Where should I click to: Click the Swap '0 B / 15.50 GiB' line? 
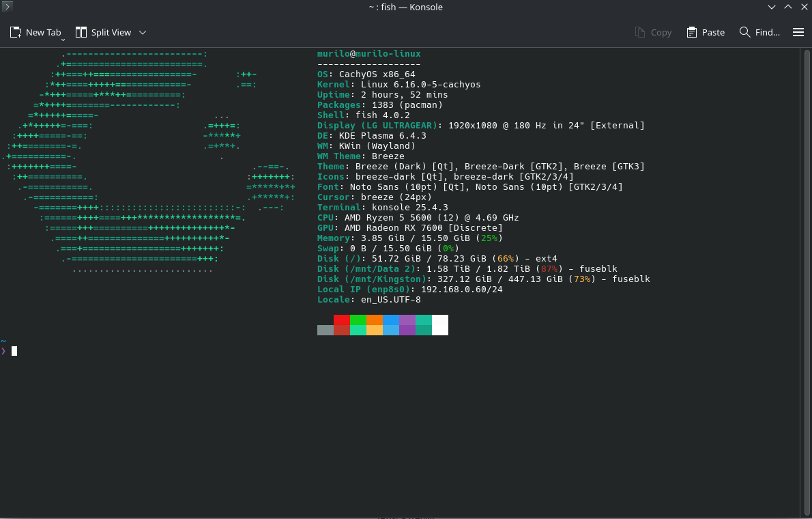pyautogui.click(x=388, y=249)
